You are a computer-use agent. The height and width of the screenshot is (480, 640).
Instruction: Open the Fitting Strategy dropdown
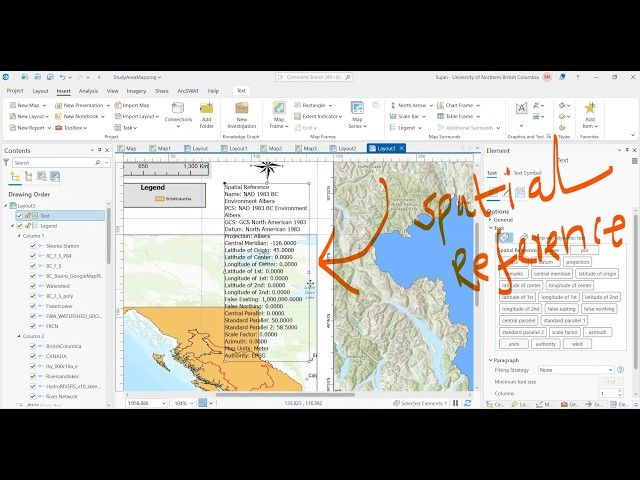tap(576, 370)
